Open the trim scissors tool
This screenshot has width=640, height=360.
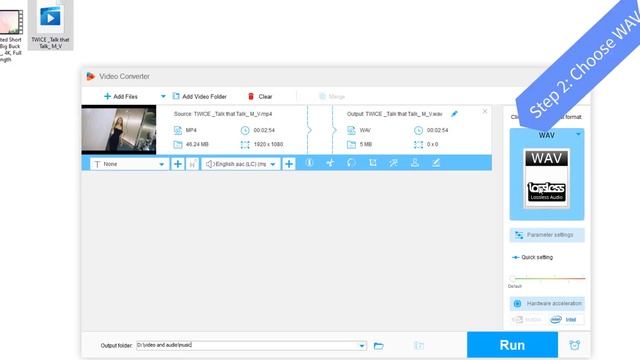(330, 163)
